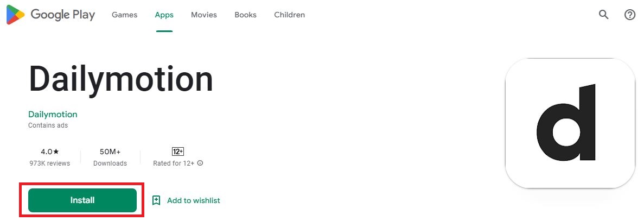Go to the Movies tab

(x=203, y=15)
